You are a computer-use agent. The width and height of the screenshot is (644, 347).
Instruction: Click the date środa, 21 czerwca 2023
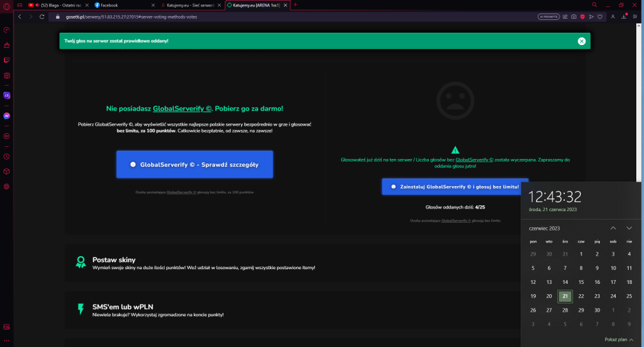pyautogui.click(x=553, y=209)
